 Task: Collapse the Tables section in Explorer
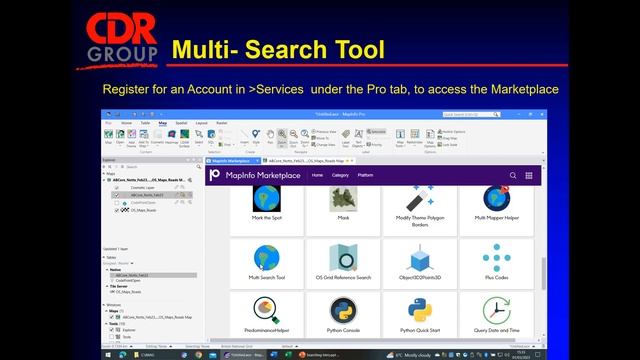tap(104, 258)
